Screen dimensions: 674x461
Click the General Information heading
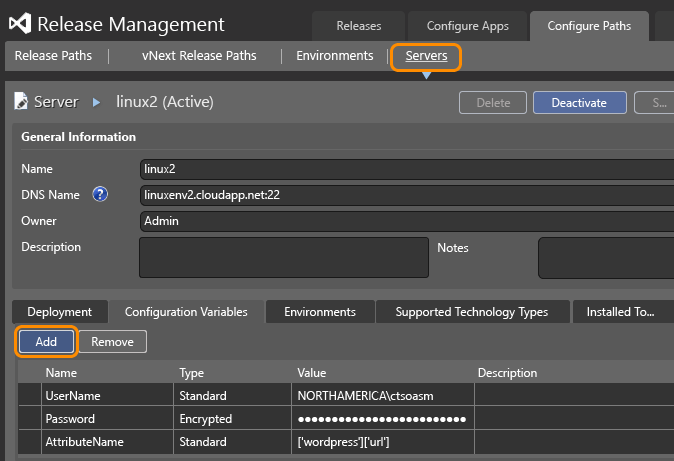click(x=79, y=137)
